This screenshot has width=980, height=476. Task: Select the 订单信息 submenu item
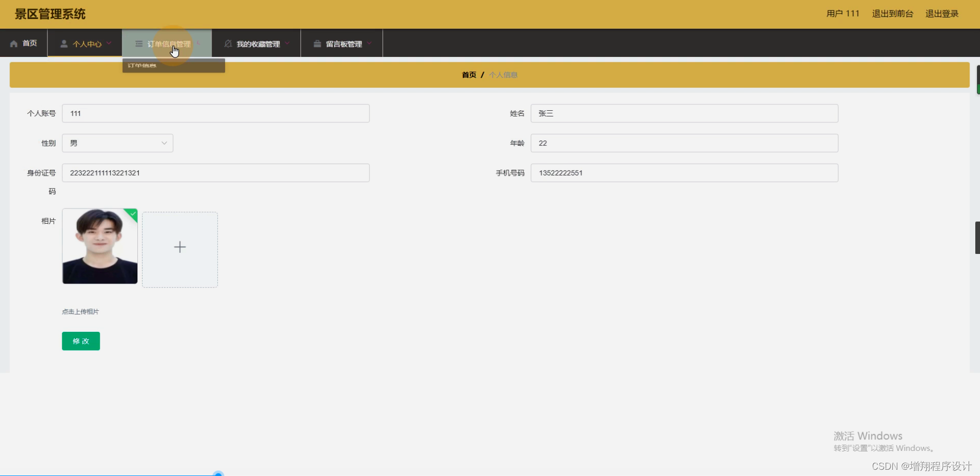tap(173, 66)
